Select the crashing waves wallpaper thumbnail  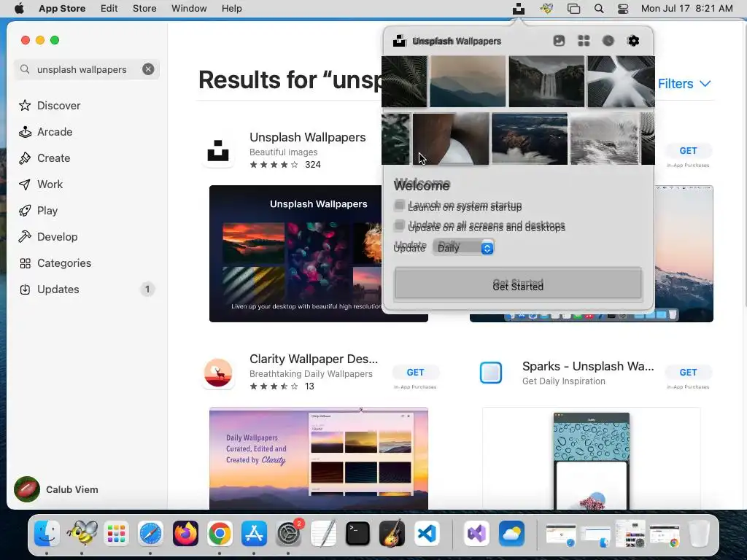point(605,139)
